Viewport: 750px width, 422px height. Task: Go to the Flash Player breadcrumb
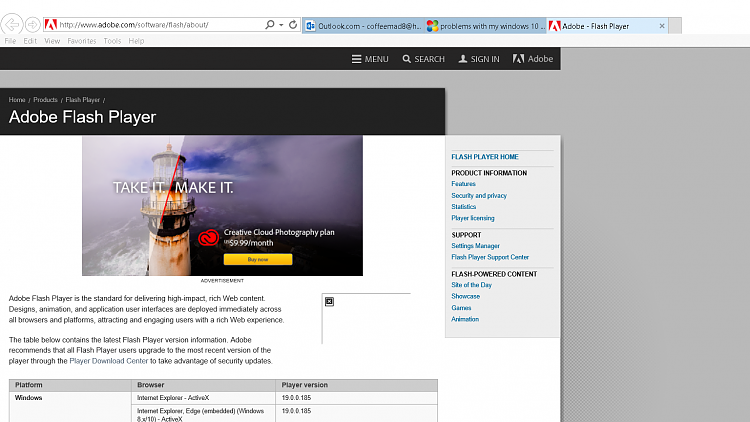coord(83,100)
